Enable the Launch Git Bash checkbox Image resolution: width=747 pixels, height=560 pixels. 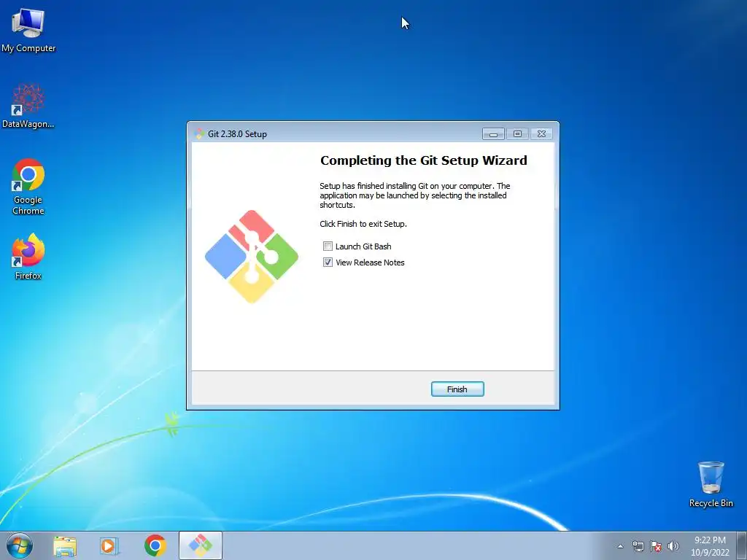point(328,246)
